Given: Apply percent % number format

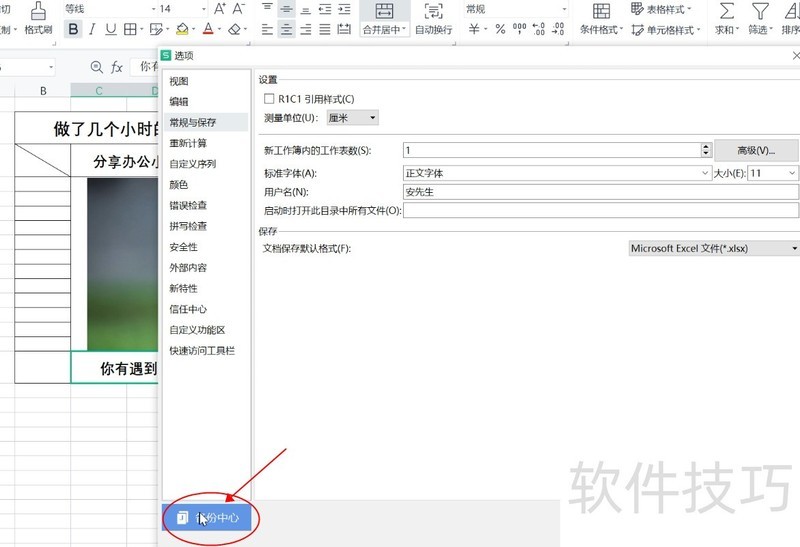Looking at the screenshot, I should tap(501, 29).
